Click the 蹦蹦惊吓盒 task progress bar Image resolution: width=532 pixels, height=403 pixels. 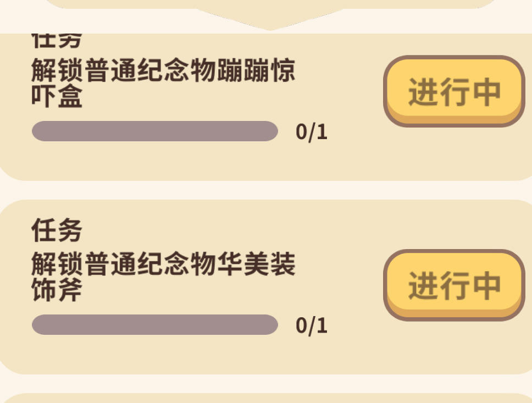click(155, 131)
